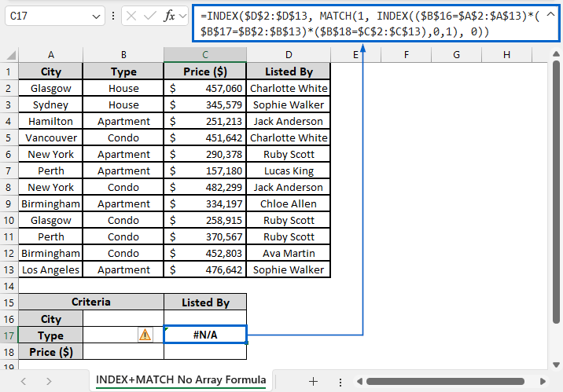Screen dimensions: 563x392
Task: Click the Cancel X icon in formula bar
Action: [131, 16]
